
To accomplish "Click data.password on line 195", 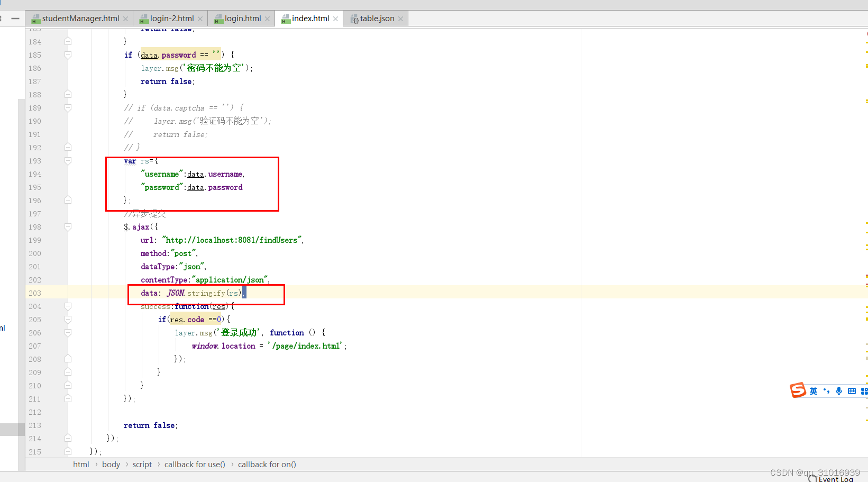I will coord(215,187).
